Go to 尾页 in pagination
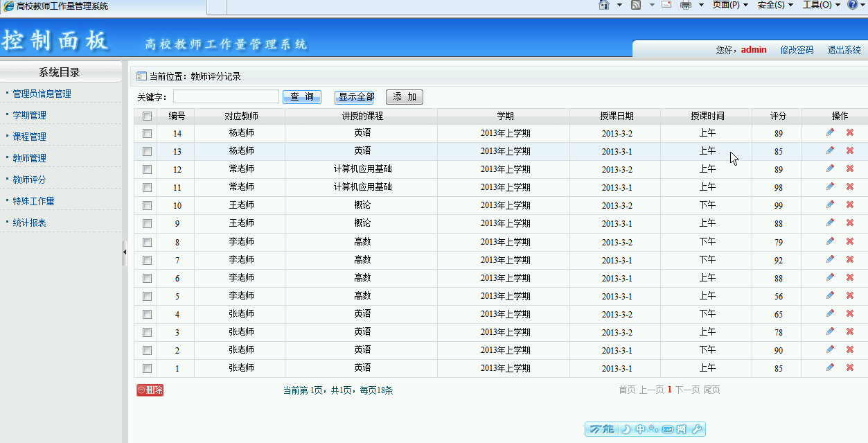This screenshot has height=443, width=868. tap(711, 390)
